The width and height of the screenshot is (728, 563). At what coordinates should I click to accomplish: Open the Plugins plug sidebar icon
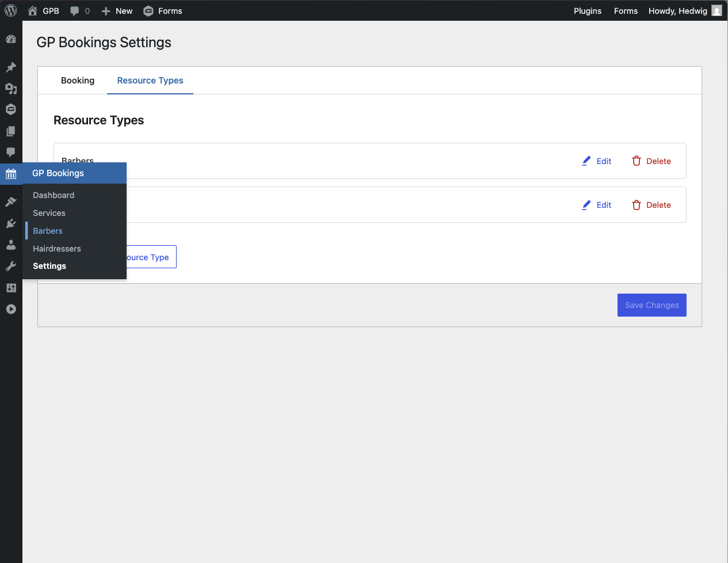[x=11, y=223]
